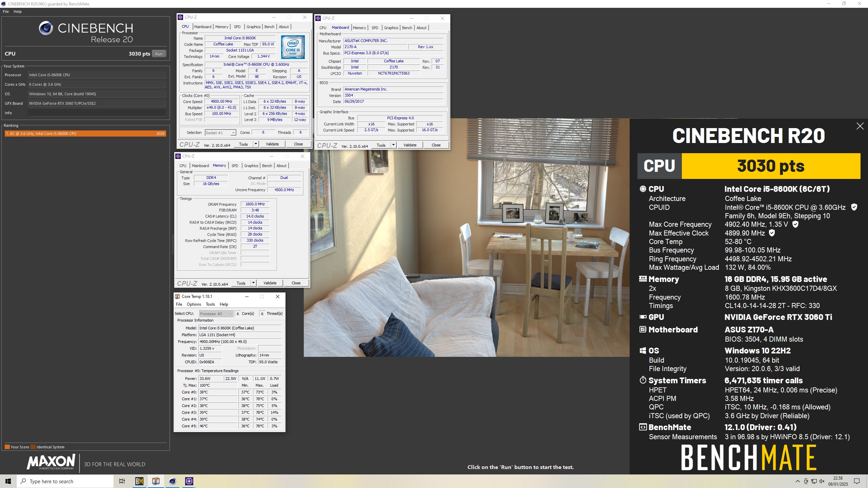
Task: Click BIOS Version 3504 field
Action: point(393,95)
